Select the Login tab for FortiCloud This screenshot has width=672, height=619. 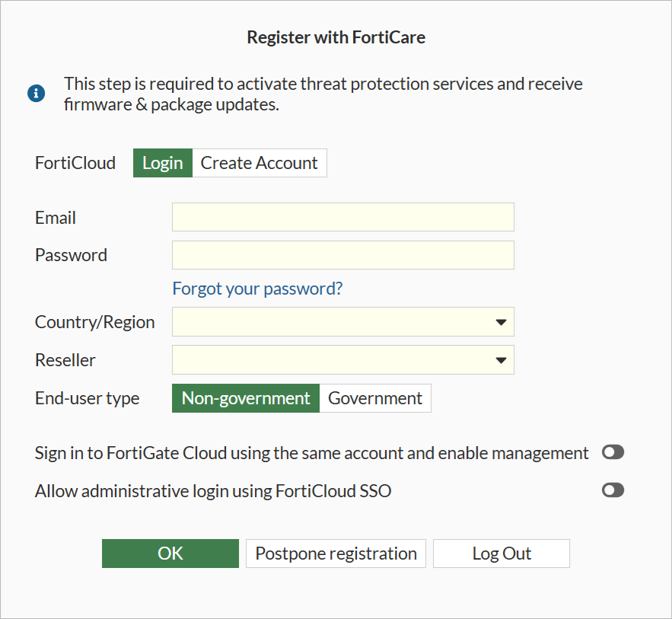tap(163, 163)
